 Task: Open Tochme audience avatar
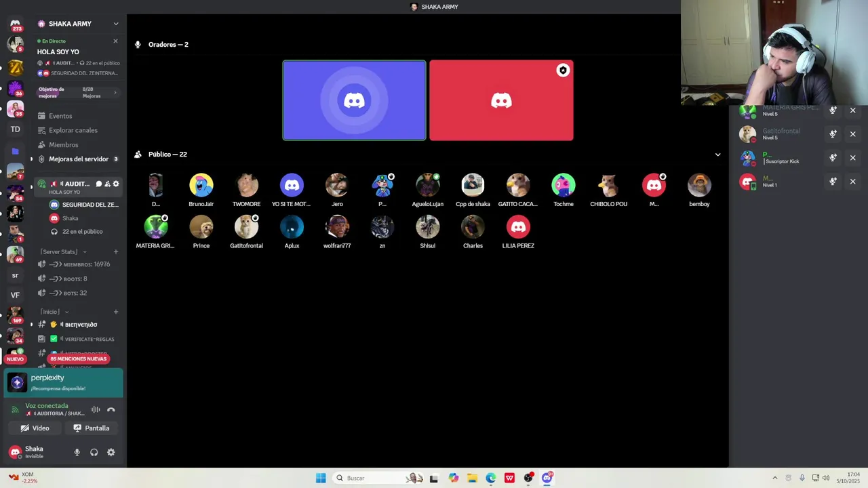[x=564, y=185]
